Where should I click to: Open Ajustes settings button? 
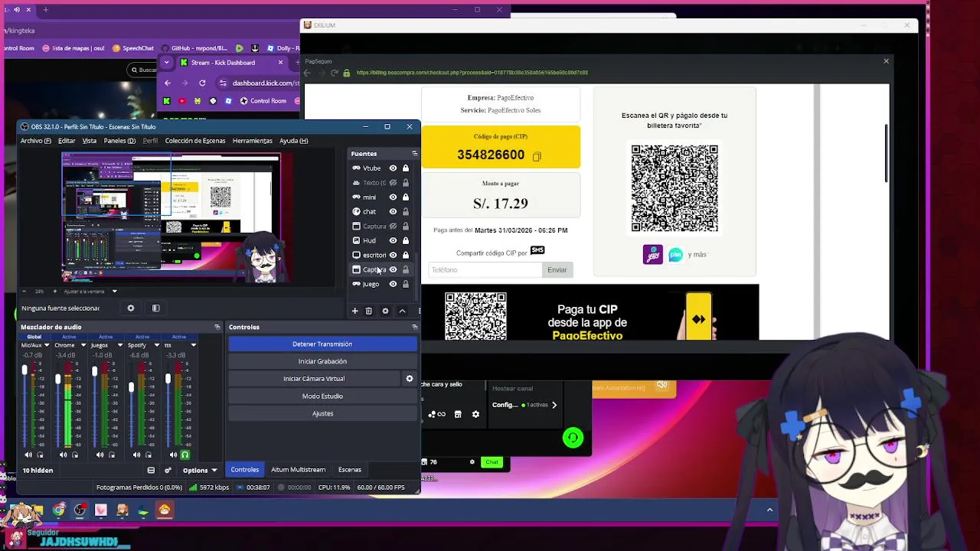[322, 413]
